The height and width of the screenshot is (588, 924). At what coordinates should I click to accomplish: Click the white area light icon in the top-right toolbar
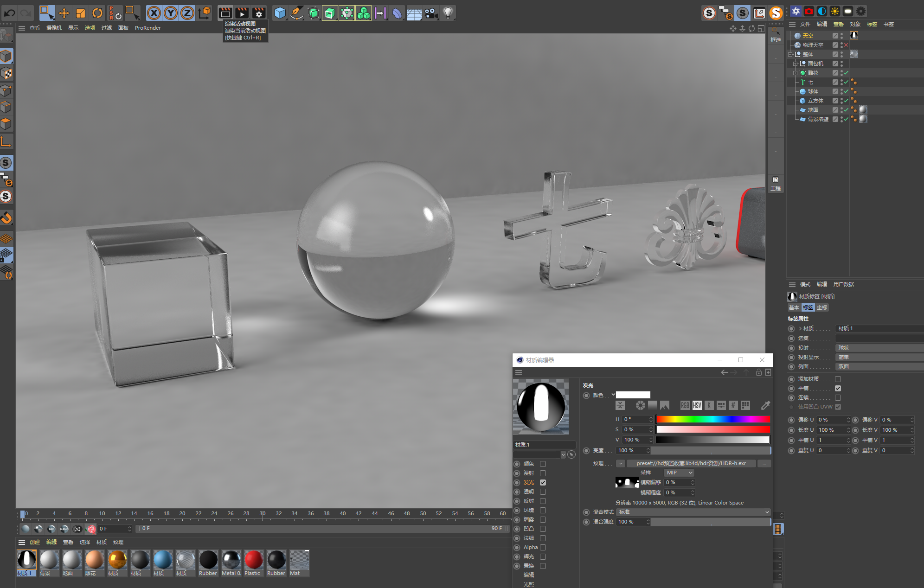848,11
